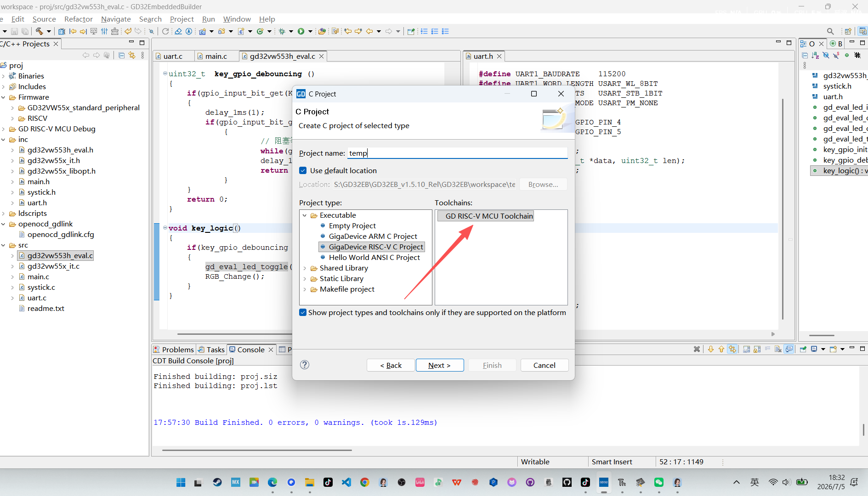
Task: Expand the Makefile project type
Action: pyautogui.click(x=305, y=289)
